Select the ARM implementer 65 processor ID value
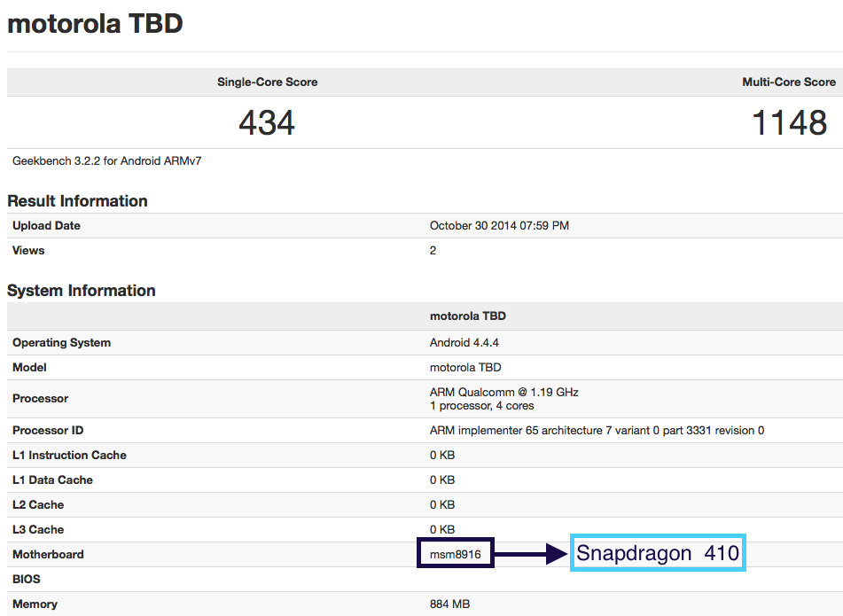This screenshot has width=843, height=616. point(597,431)
